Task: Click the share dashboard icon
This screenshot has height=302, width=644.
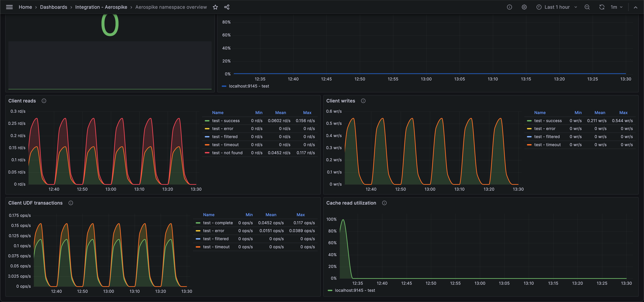Action: point(227,7)
